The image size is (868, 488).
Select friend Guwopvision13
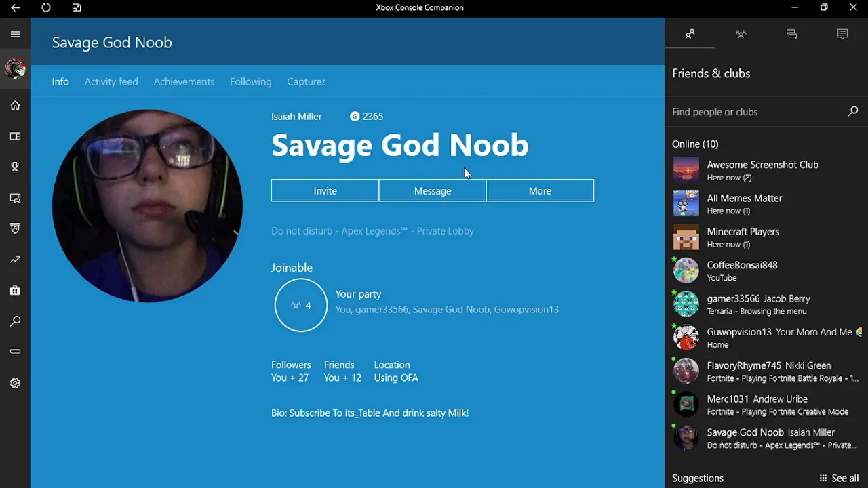[766, 338]
